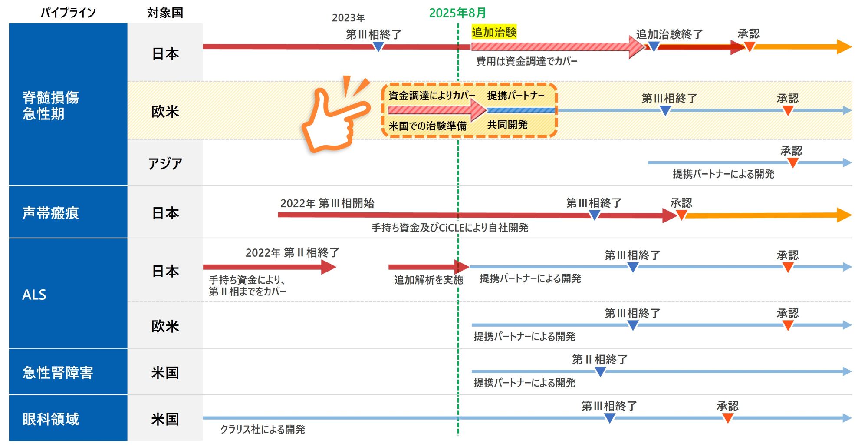Click the yellow highlighted 追加治験 label
The image size is (868, 447).
pos(494,32)
